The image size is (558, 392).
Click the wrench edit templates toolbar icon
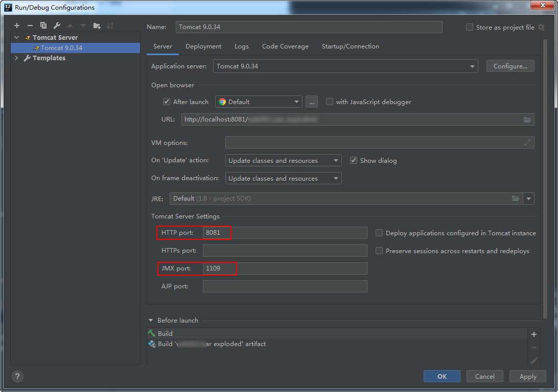click(x=57, y=26)
